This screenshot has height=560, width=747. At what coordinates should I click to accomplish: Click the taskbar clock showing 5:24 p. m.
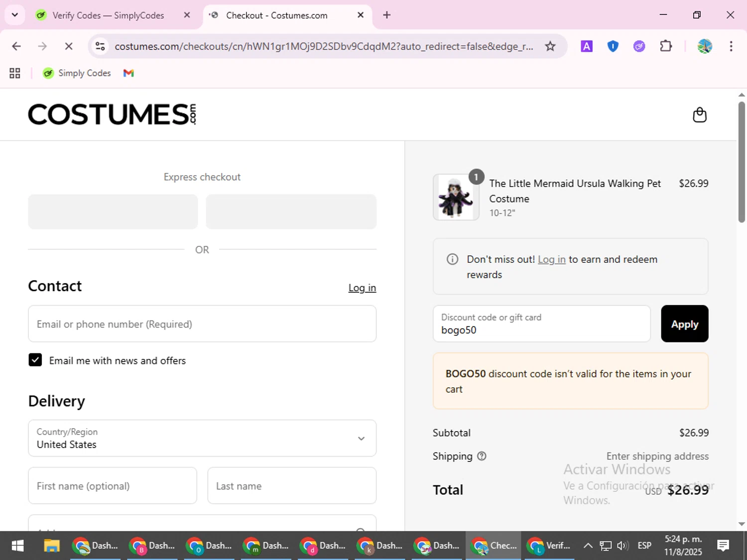click(x=683, y=546)
